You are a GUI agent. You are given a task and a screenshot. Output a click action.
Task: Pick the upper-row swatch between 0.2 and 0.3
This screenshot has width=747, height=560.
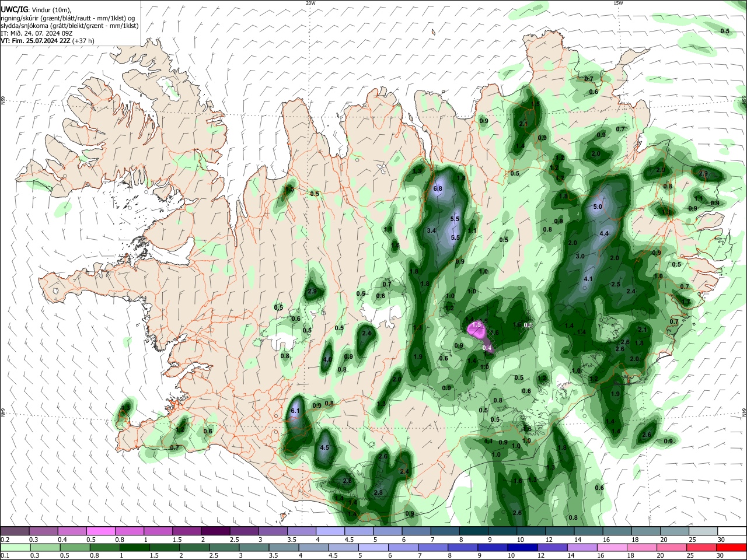[x=14, y=531]
